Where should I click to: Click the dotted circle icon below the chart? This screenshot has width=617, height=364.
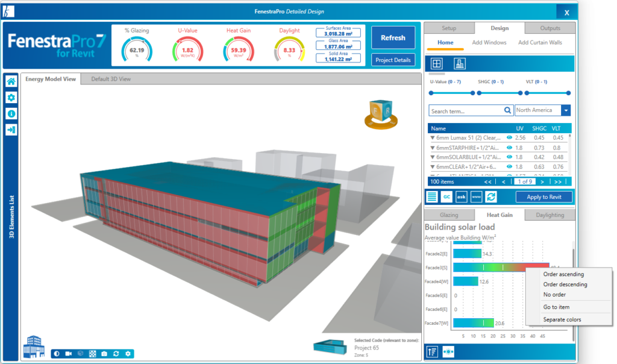448,352
